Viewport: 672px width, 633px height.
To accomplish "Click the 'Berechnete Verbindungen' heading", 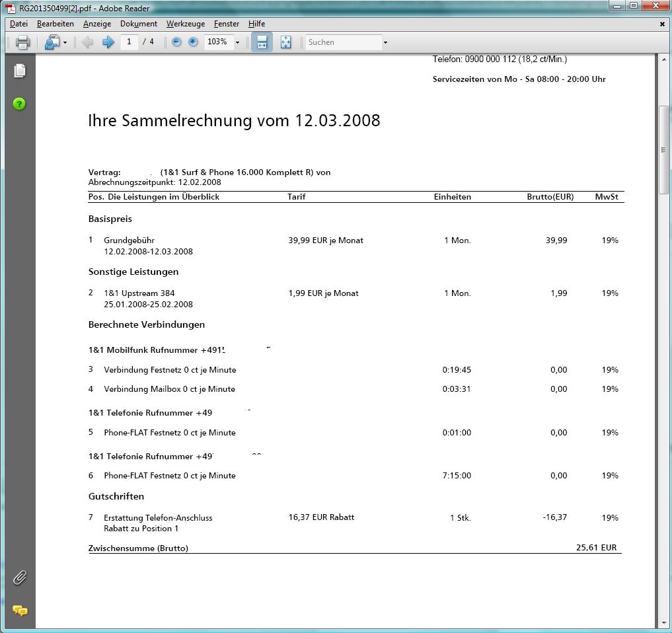I will pyautogui.click(x=147, y=324).
